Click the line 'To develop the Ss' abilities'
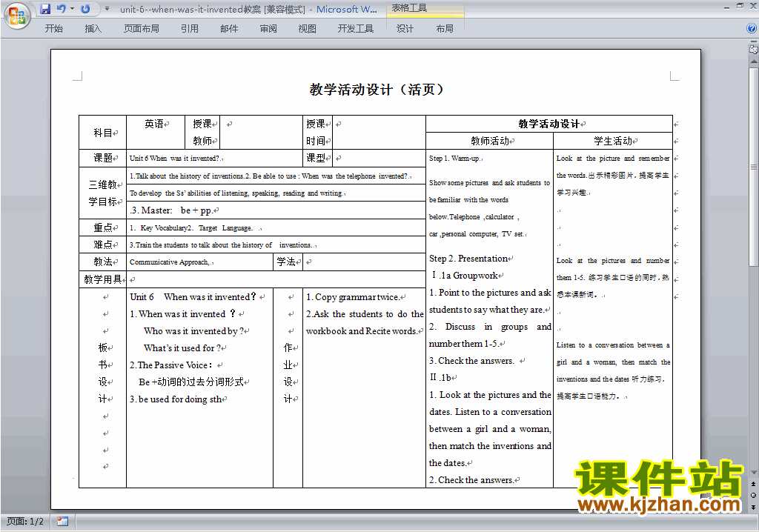The height and width of the screenshot is (532, 759). tap(237, 193)
